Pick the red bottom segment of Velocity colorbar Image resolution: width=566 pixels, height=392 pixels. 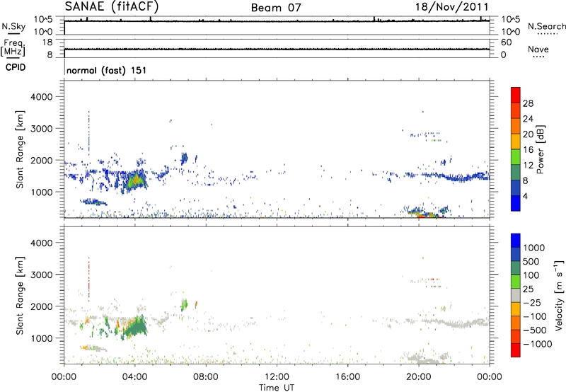pos(516,350)
